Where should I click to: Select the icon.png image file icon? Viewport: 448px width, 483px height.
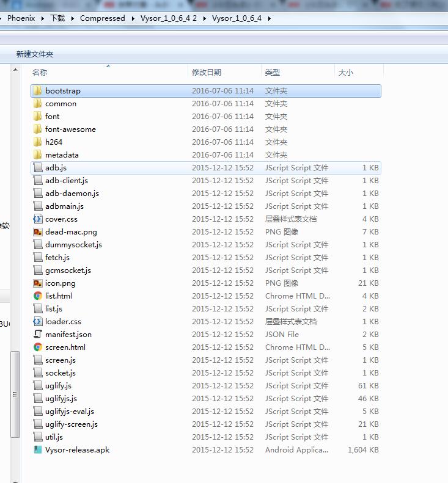[x=38, y=283]
